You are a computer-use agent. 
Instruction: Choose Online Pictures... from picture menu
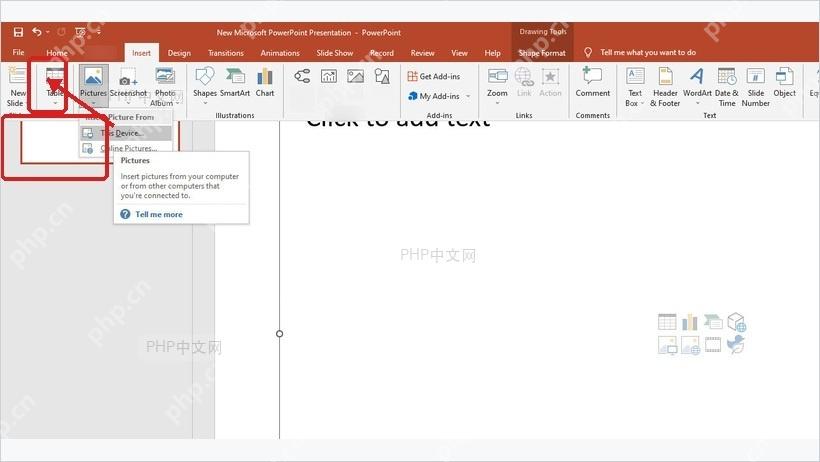126,149
